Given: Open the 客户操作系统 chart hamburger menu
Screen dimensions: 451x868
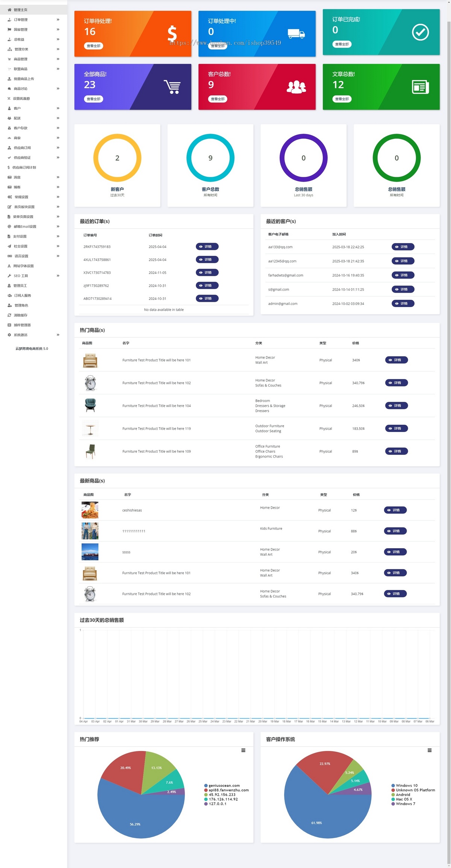Looking at the screenshot, I should (430, 750).
